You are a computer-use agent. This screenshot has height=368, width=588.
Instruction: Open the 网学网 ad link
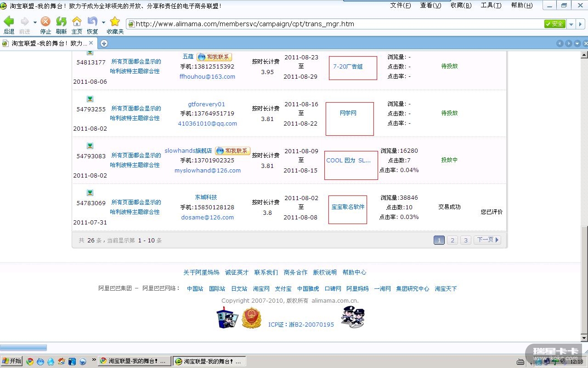pyautogui.click(x=348, y=113)
